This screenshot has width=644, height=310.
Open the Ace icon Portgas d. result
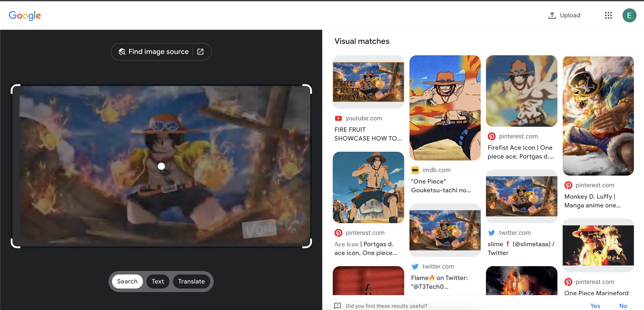[365, 248]
